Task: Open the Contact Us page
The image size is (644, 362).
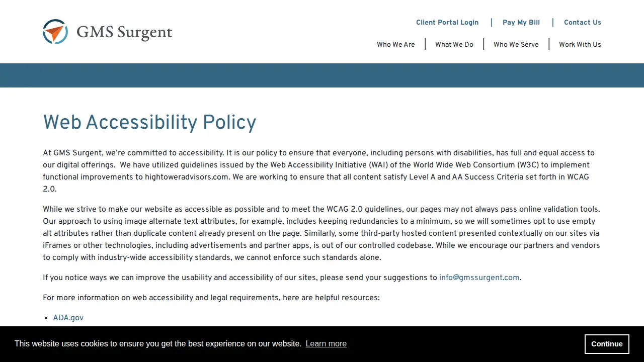Action: (583, 22)
